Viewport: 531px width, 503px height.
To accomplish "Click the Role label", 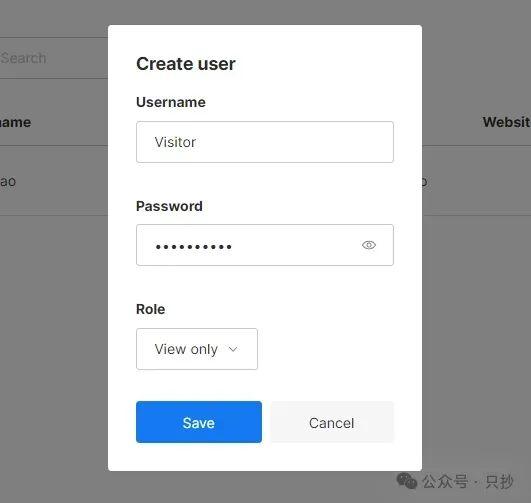I will pyautogui.click(x=150, y=309).
